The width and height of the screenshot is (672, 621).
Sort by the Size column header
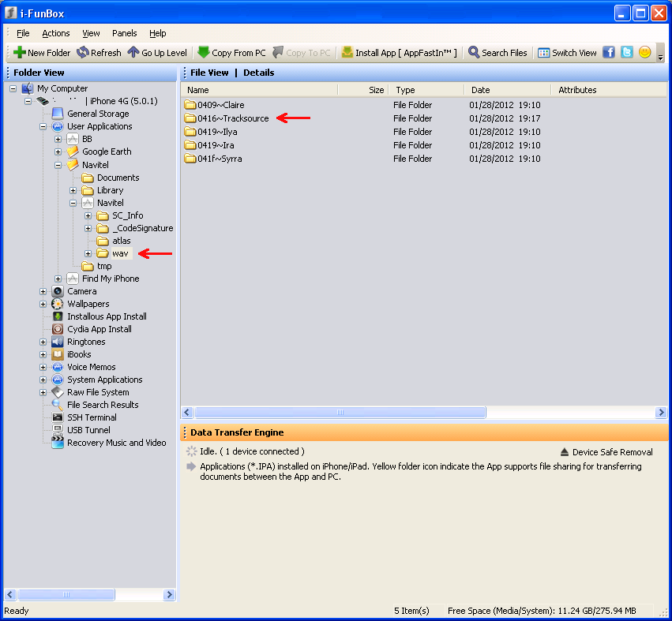pyautogui.click(x=363, y=90)
